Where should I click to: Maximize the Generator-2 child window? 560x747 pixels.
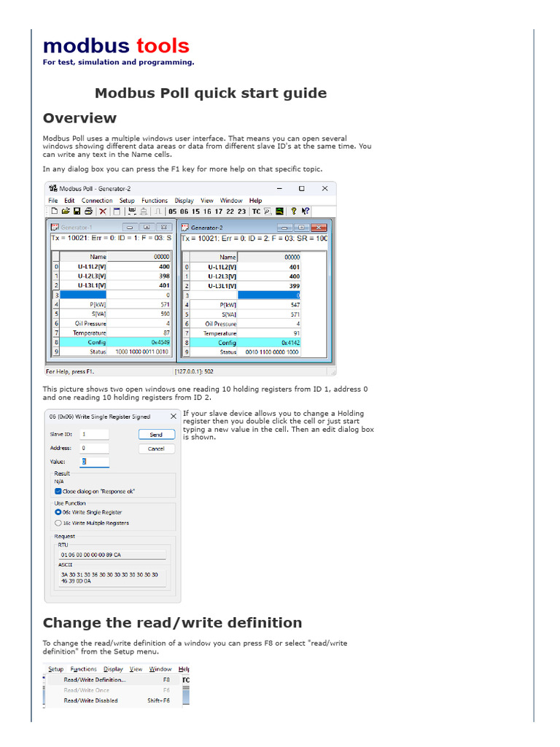coord(301,228)
